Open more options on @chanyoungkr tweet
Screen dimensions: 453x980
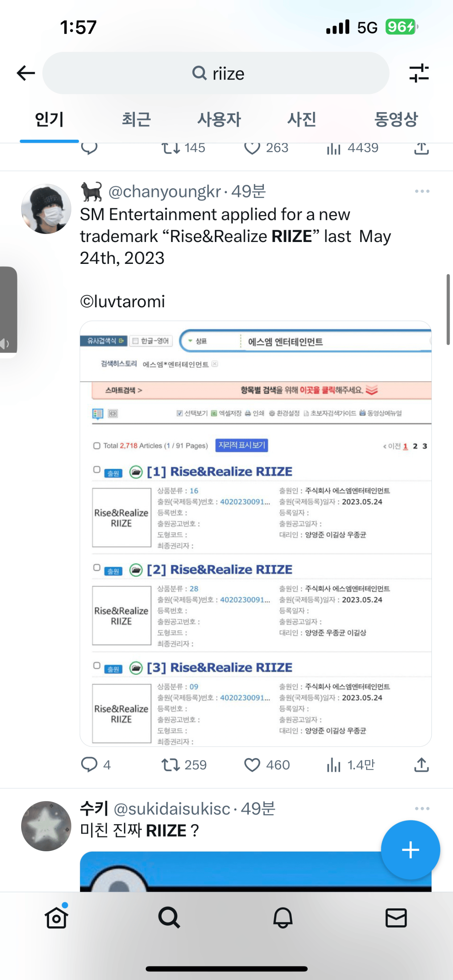pos(422,191)
